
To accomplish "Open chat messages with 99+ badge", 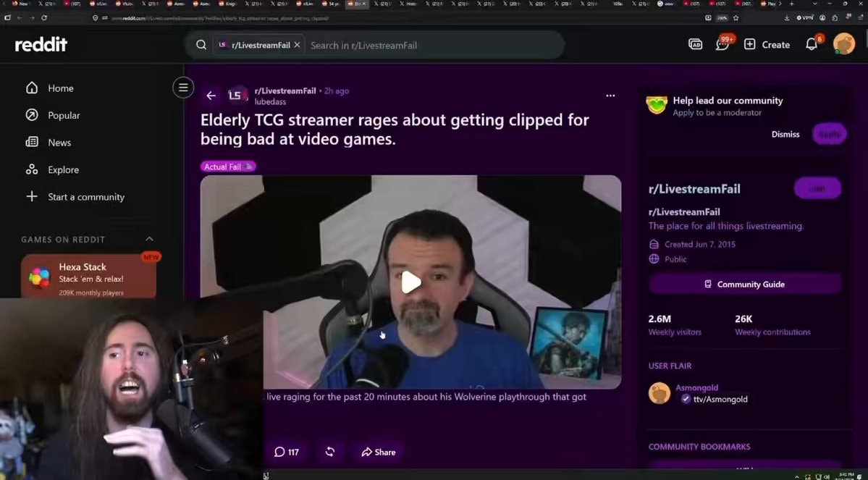I will (x=722, y=44).
